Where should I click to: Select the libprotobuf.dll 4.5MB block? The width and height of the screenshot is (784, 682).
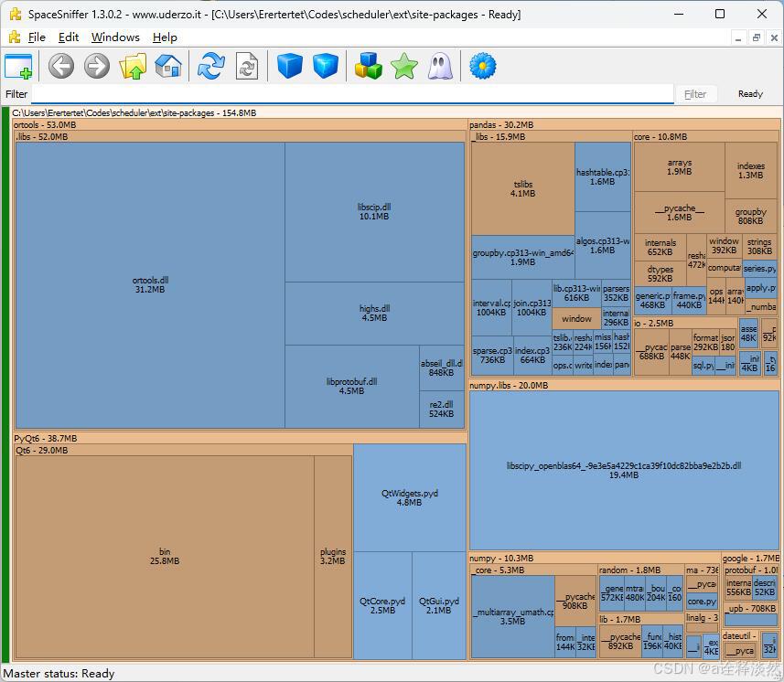[351, 386]
